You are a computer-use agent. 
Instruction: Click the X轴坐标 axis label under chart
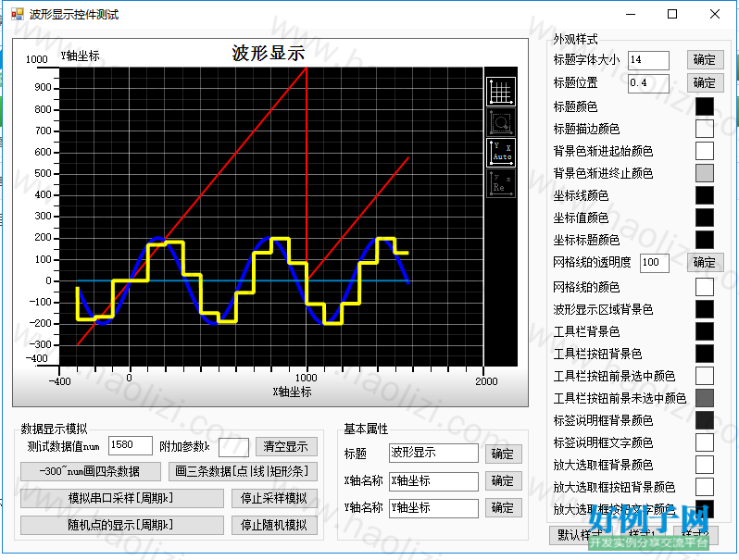coord(293,392)
